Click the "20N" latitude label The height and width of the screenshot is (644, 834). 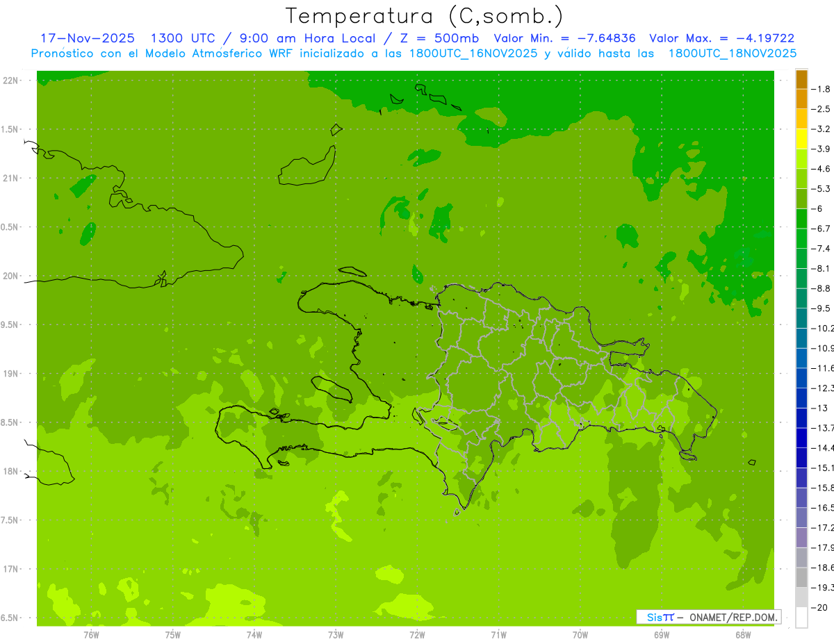click(x=10, y=276)
